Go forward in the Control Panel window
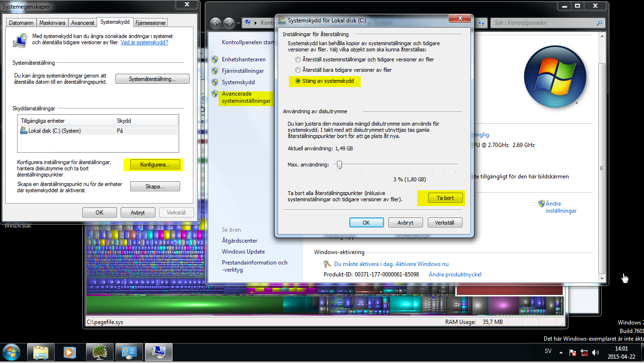Viewport: 644px width, 363px height. pyautogui.click(x=229, y=23)
